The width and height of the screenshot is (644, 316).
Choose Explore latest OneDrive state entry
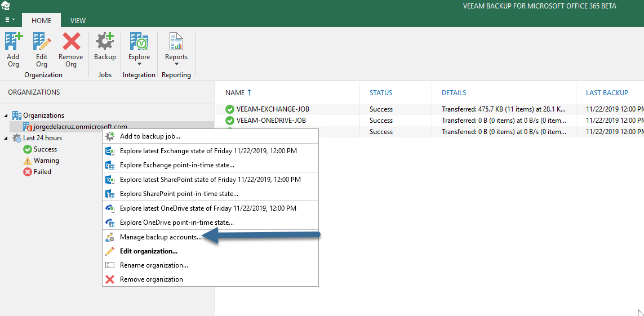coord(210,208)
